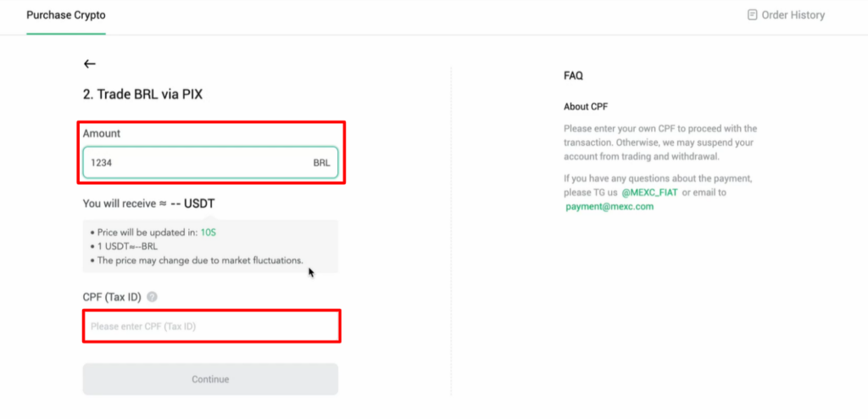Select the FAQ heading
Screen dimensions: 868x419
573,76
